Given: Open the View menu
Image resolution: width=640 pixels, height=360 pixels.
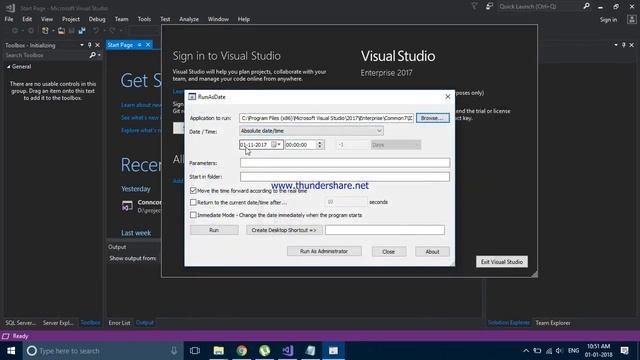Looking at the screenshot, I should (x=47, y=19).
